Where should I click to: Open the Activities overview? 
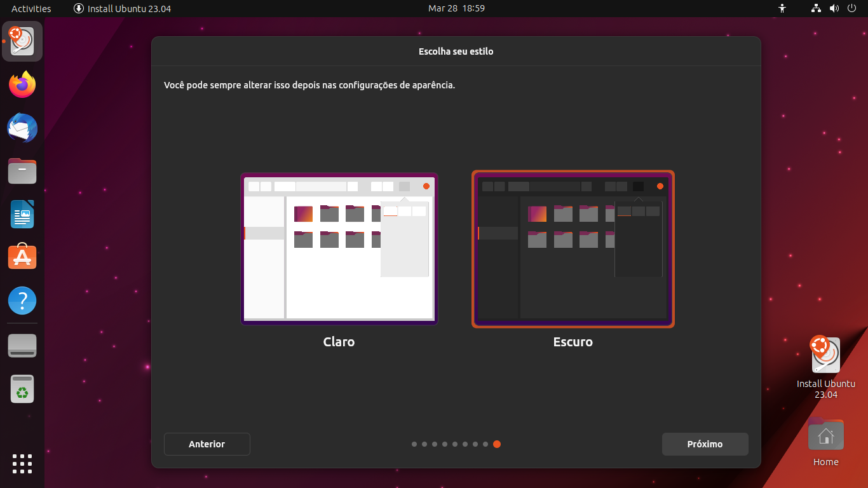click(29, 8)
